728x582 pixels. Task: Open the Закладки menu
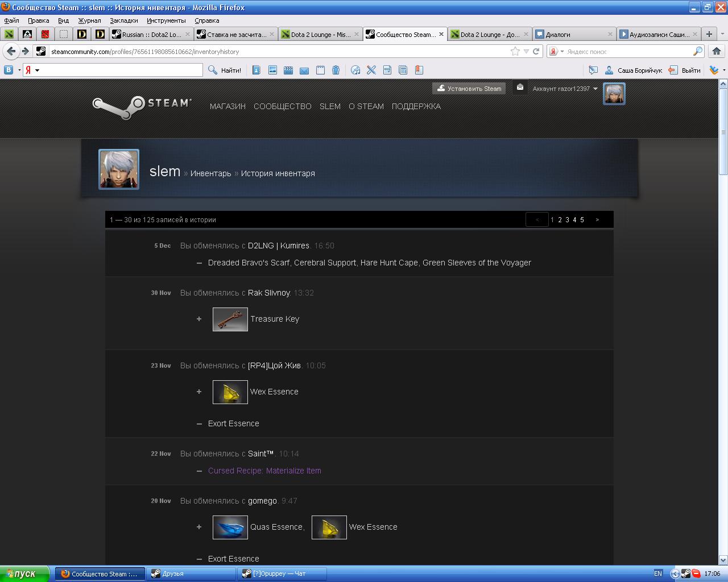tap(124, 20)
